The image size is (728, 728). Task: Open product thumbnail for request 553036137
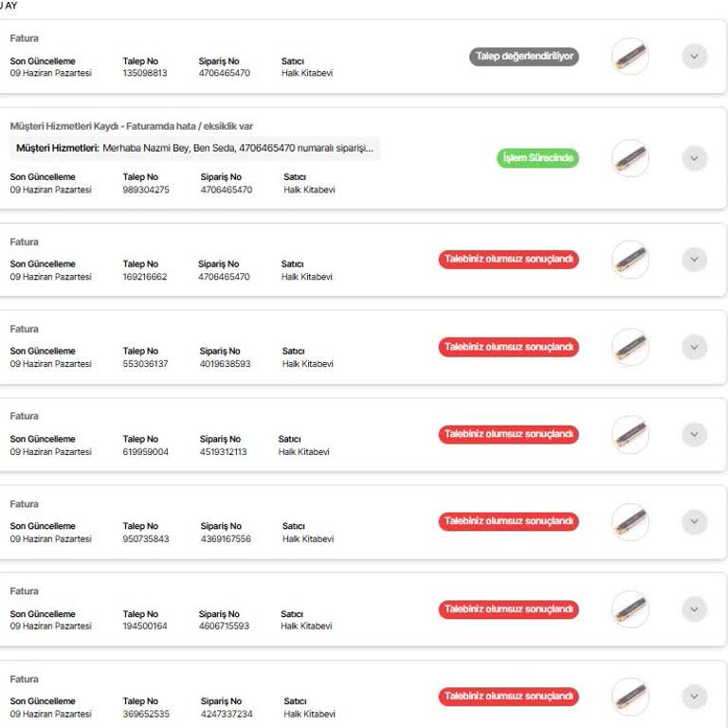630,347
